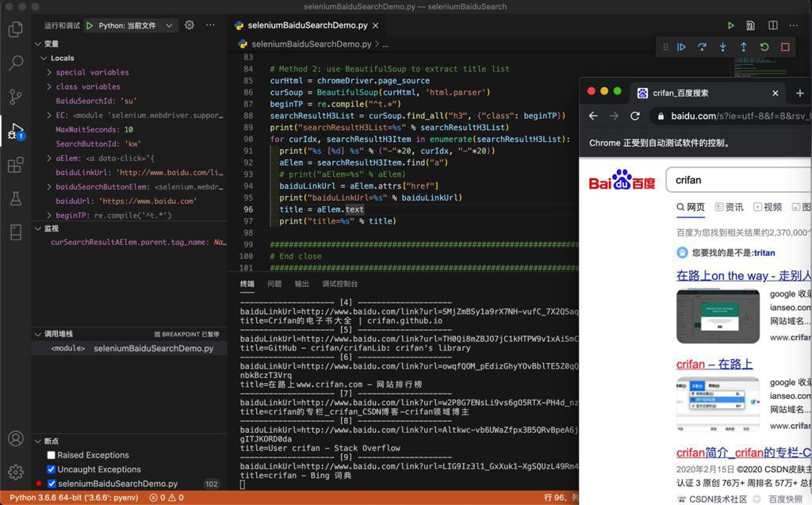Open the Manage gear in activity bar
The image size is (812, 505).
16,472
